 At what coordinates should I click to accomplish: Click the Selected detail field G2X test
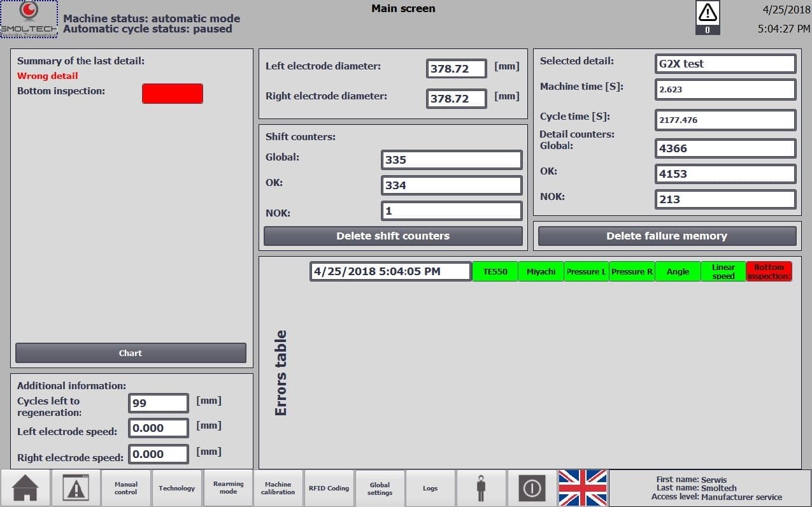[725, 64]
